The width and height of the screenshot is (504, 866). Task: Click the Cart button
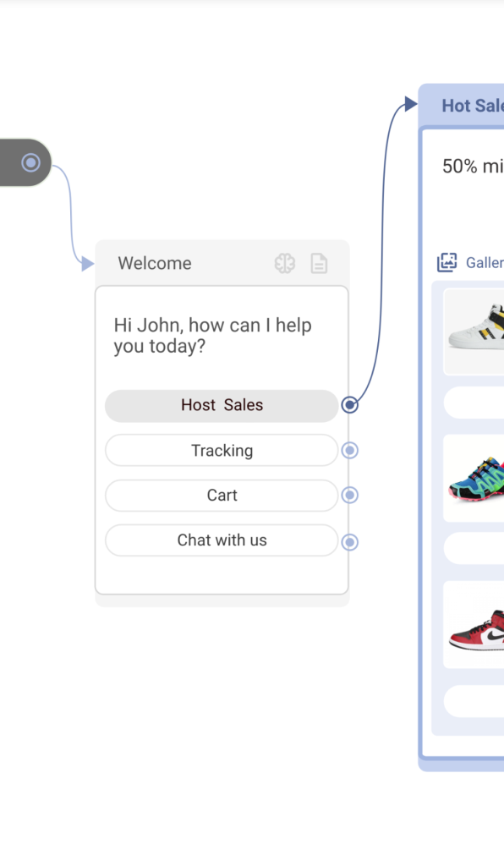pos(222,496)
